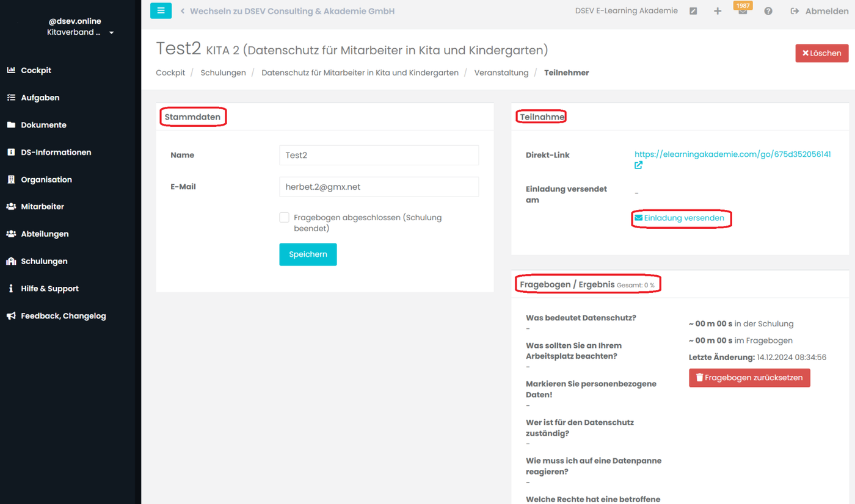The width and height of the screenshot is (855, 504).
Task: Click into the E-Mail input field
Action: [379, 187]
